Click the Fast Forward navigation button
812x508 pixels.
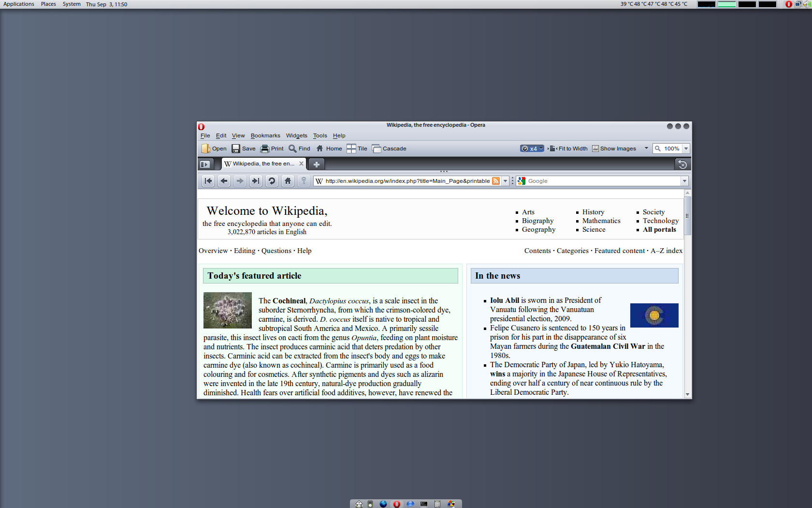point(256,181)
